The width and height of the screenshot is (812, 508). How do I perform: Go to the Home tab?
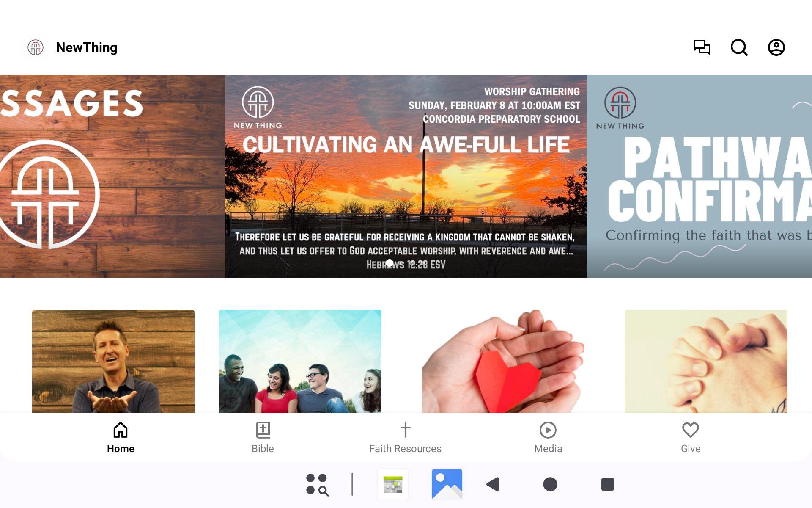coord(121,438)
